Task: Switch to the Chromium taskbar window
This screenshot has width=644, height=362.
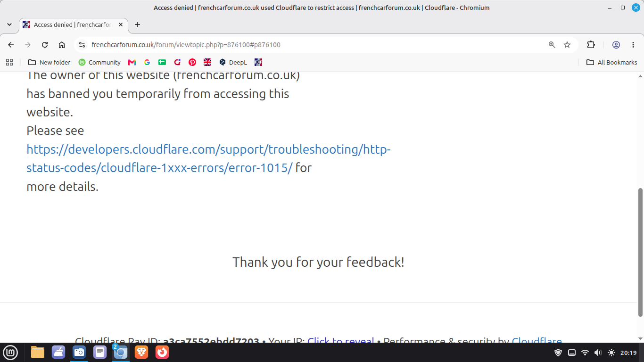Action: coord(121,352)
